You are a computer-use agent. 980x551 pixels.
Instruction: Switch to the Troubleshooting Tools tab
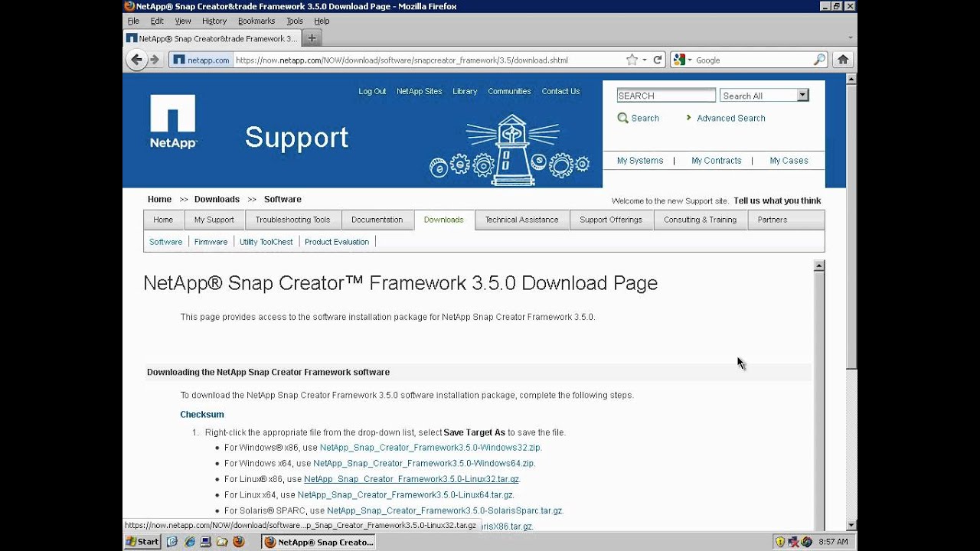(292, 220)
